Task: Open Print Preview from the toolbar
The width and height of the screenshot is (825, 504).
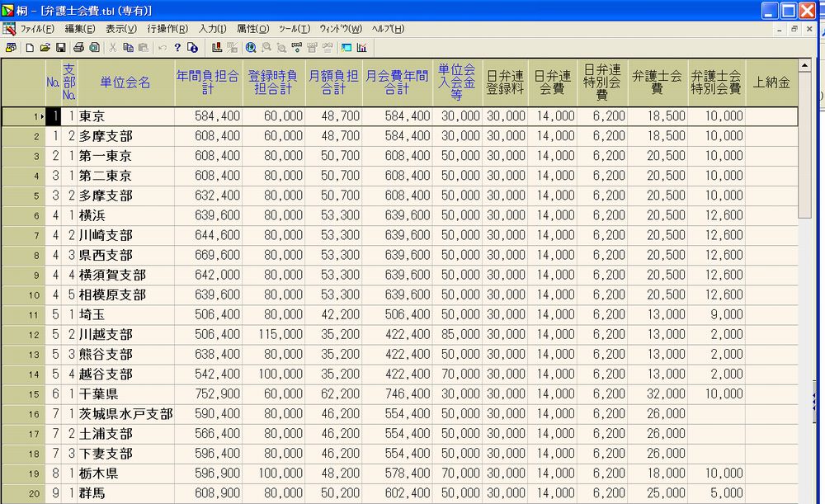Action: 94,48
